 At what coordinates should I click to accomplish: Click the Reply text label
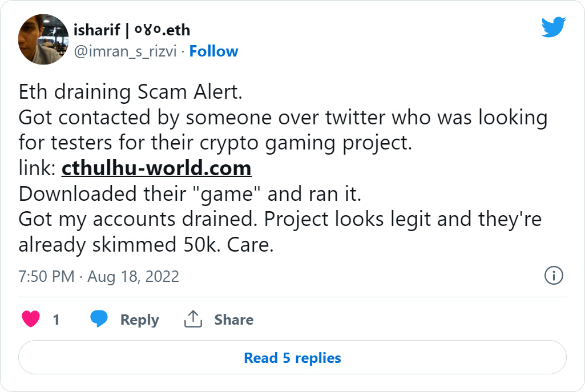click(139, 320)
